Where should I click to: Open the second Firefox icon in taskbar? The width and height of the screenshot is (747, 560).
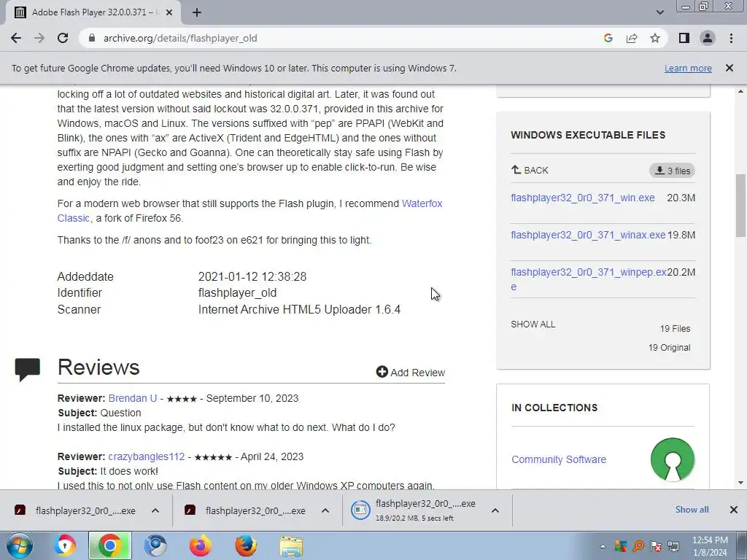[246, 545]
